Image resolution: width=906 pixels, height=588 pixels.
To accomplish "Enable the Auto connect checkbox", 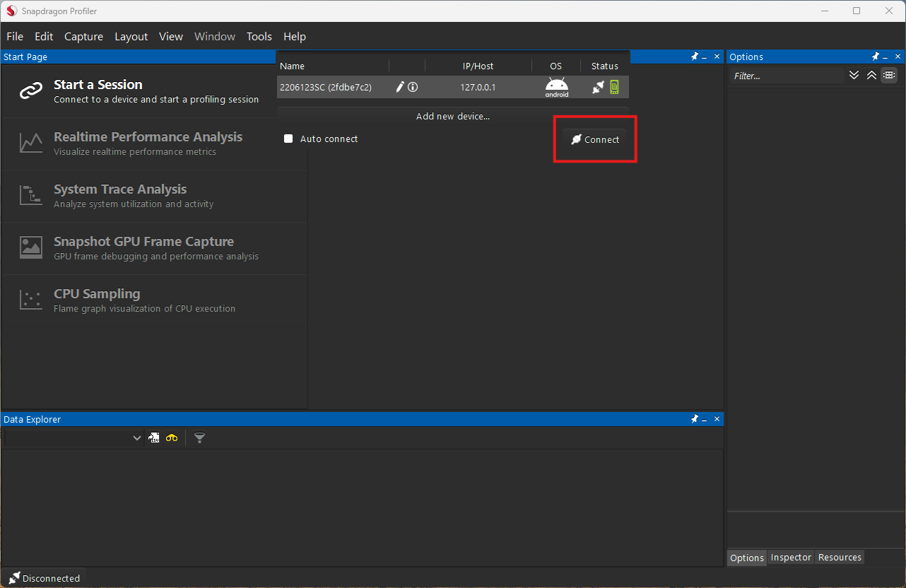I will (288, 139).
